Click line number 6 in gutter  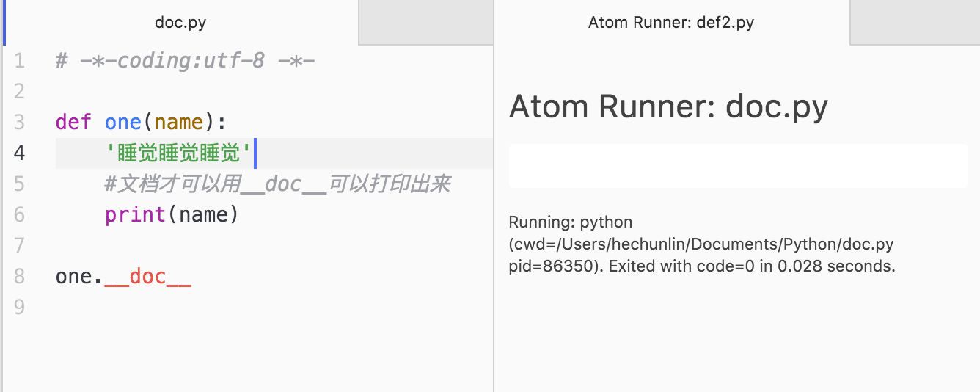[x=19, y=214]
